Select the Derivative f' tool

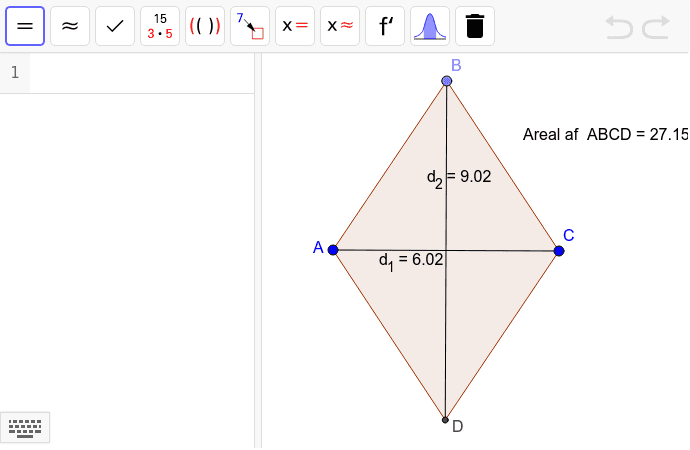385,26
